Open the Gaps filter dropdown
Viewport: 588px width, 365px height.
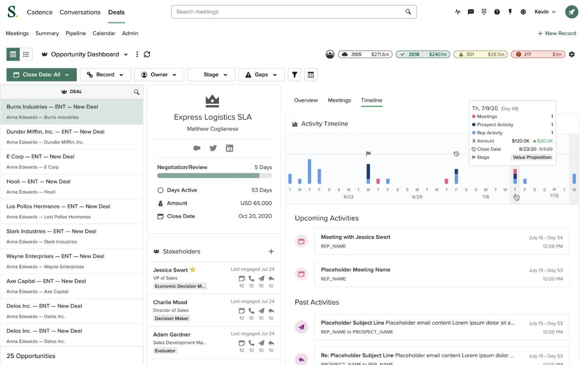coord(262,75)
